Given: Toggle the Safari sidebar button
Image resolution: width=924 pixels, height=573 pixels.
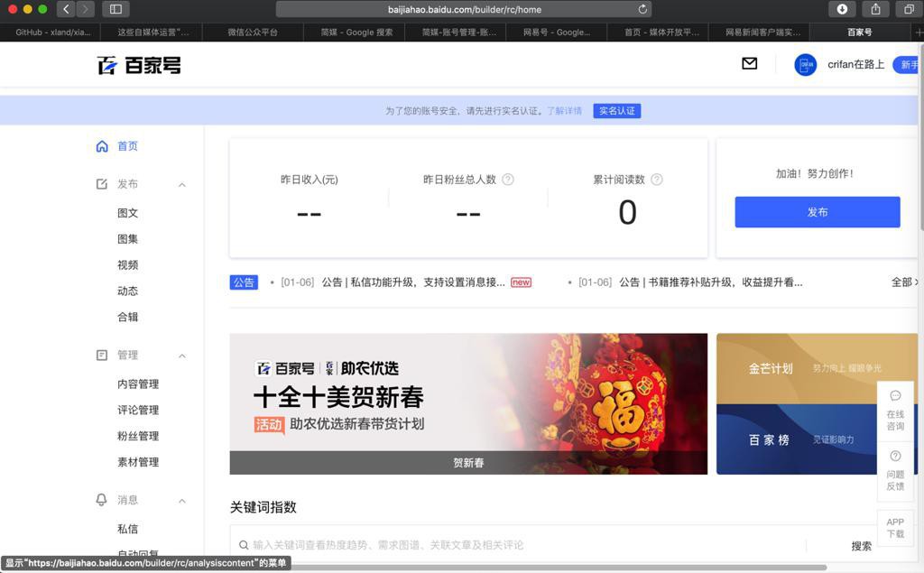Looking at the screenshot, I should tap(115, 9).
